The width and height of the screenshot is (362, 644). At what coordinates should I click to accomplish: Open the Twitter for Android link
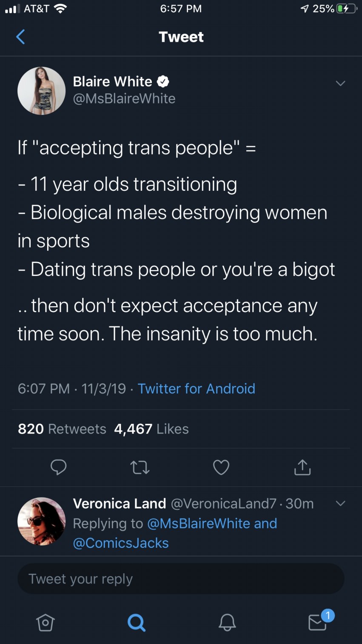click(x=196, y=388)
